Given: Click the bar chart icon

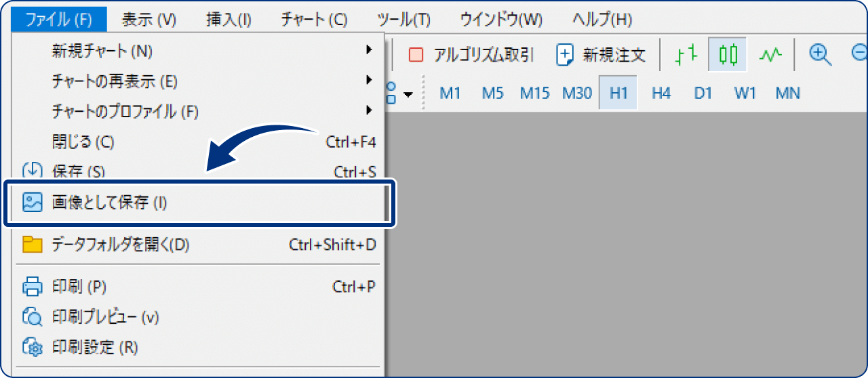Looking at the screenshot, I should pyautogui.click(x=686, y=55).
